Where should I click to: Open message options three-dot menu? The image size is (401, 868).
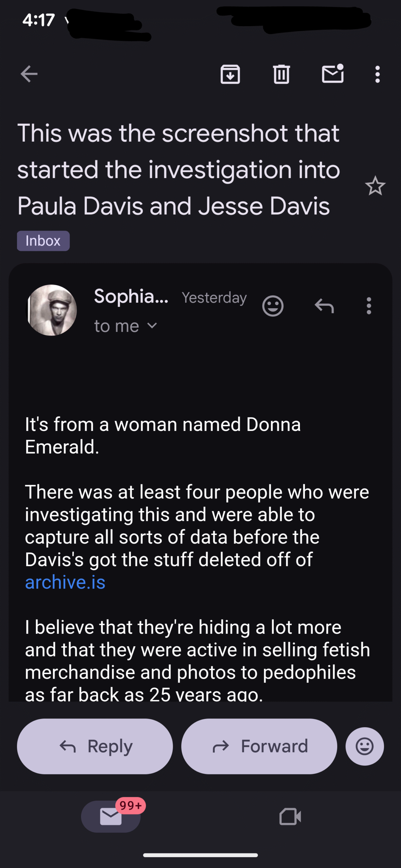point(369,306)
